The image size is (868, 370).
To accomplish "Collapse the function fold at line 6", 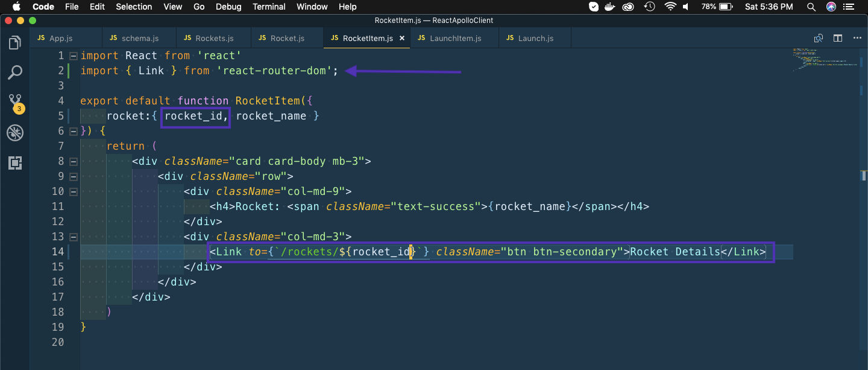I will point(74,131).
